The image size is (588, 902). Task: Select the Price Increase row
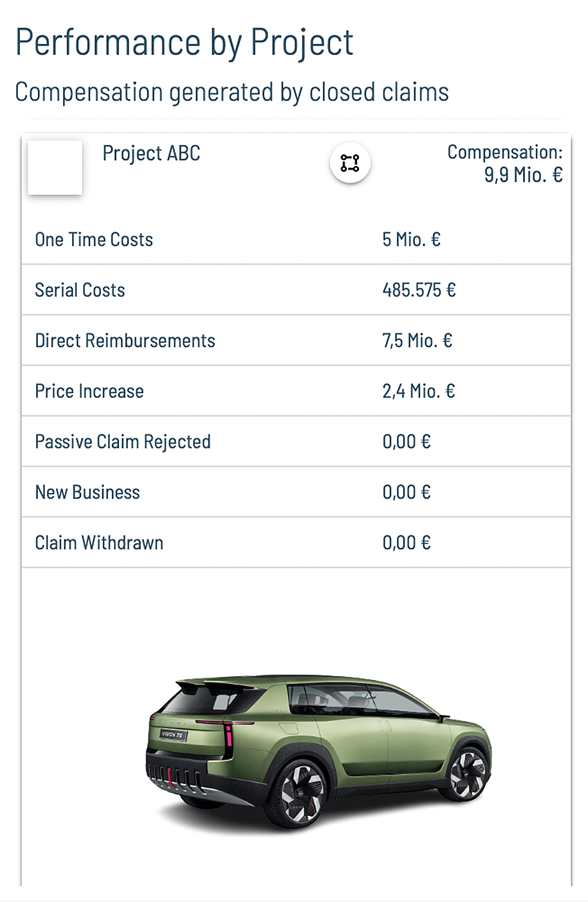point(296,391)
